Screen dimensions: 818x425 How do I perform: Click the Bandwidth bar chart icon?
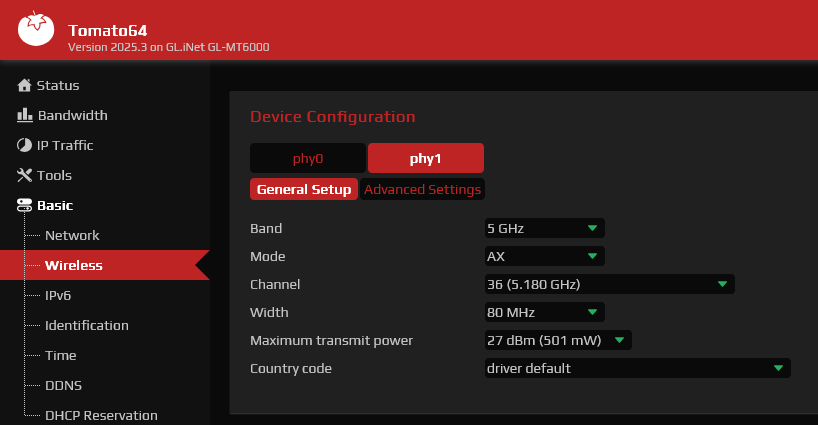tap(25, 115)
